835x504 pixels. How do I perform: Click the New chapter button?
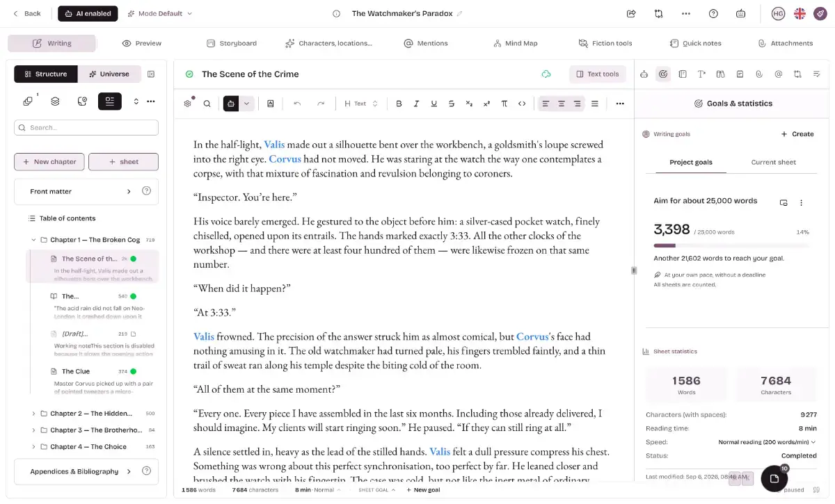click(x=49, y=161)
